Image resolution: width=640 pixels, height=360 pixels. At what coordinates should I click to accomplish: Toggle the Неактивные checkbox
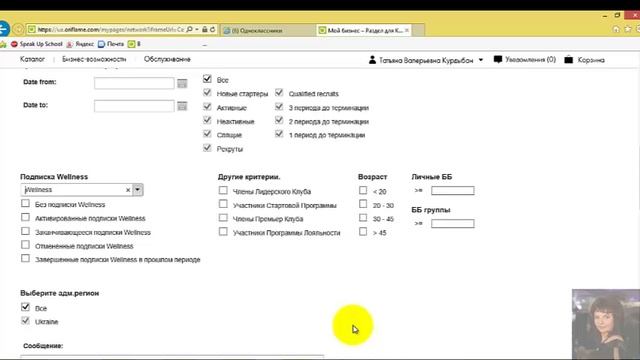pos(207,120)
